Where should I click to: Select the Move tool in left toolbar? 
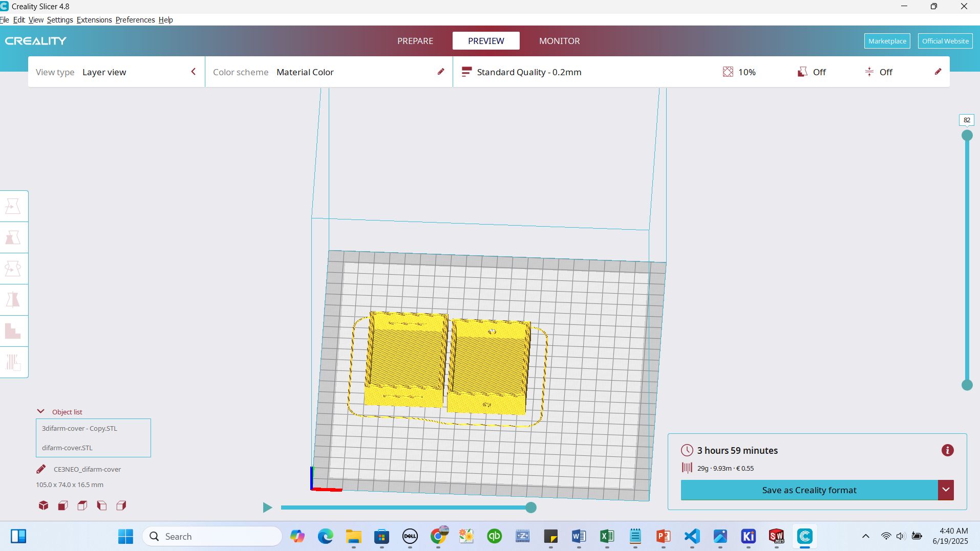coord(13,206)
